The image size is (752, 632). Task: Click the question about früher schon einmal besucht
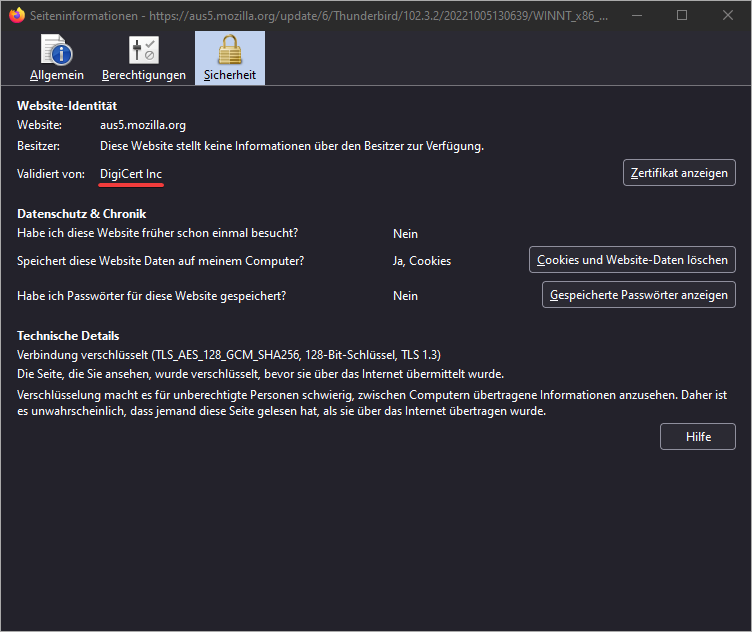coord(158,233)
